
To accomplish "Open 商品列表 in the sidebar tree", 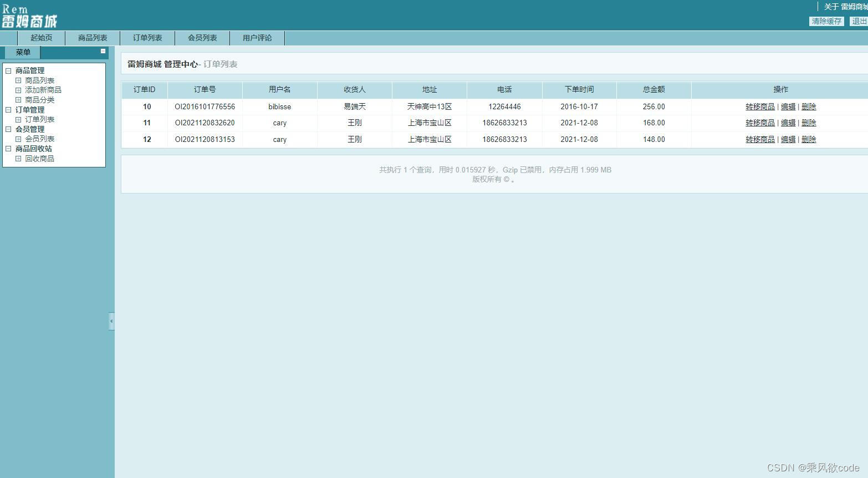I will pos(40,80).
